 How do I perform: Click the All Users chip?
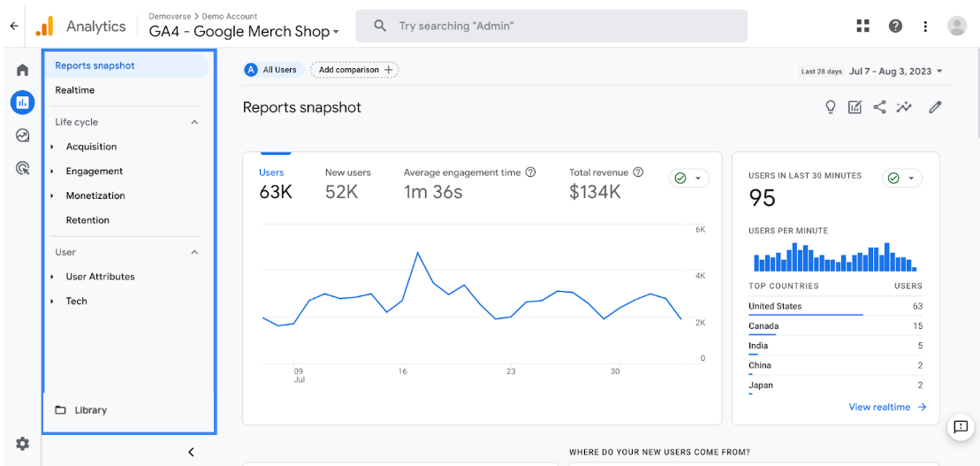tap(274, 70)
